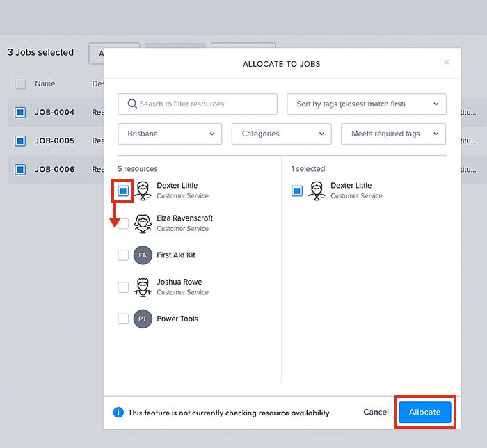Image resolution: width=487 pixels, height=448 pixels.
Task: Click the FA First Aid Kit badge
Action: pos(143,255)
